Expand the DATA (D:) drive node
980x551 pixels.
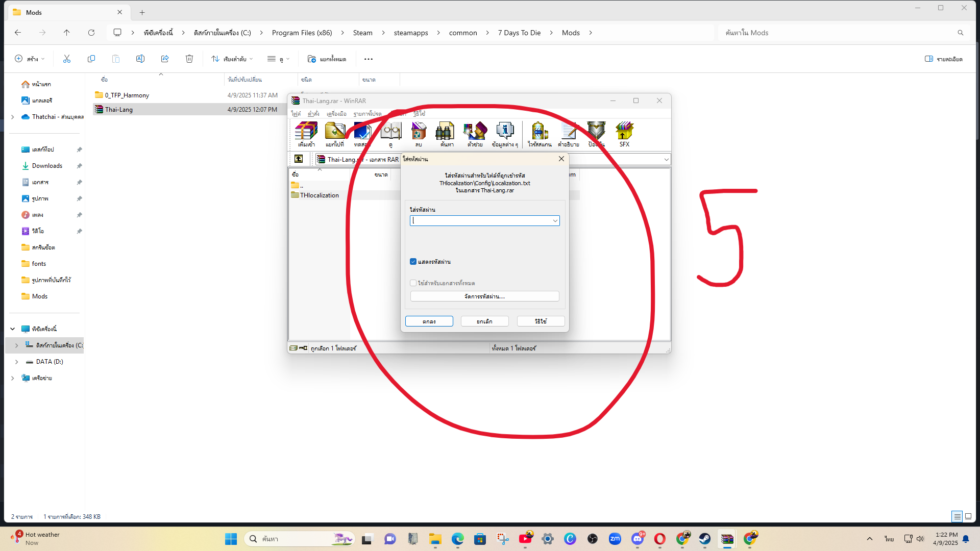(x=17, y=362)
